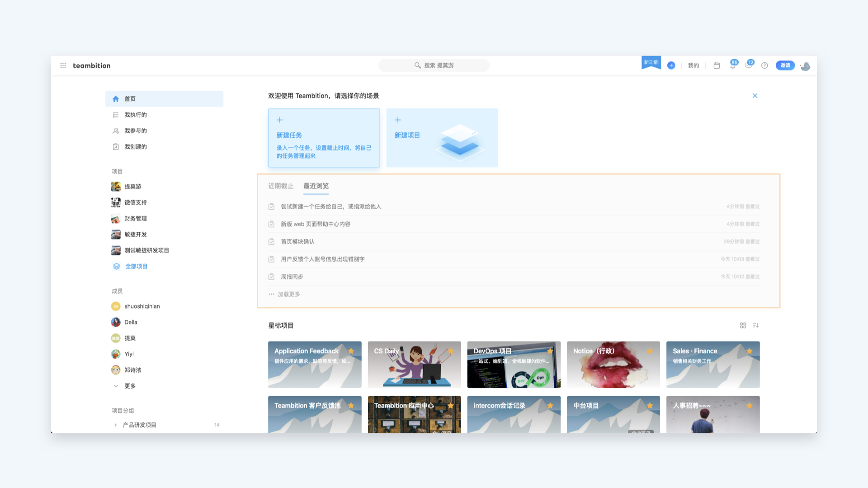Focus the 搜索 提莫游 search field

pos(434,66)
